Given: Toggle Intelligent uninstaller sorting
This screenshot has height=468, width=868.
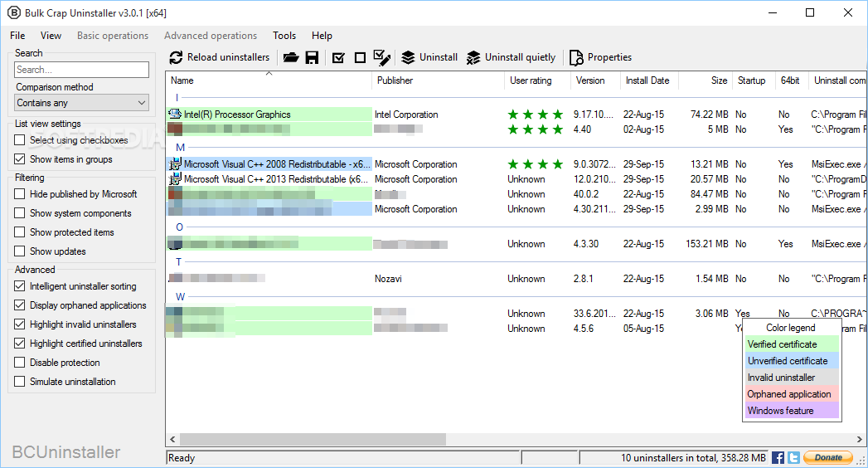Looking at the screenshot, I should [19, 285].
